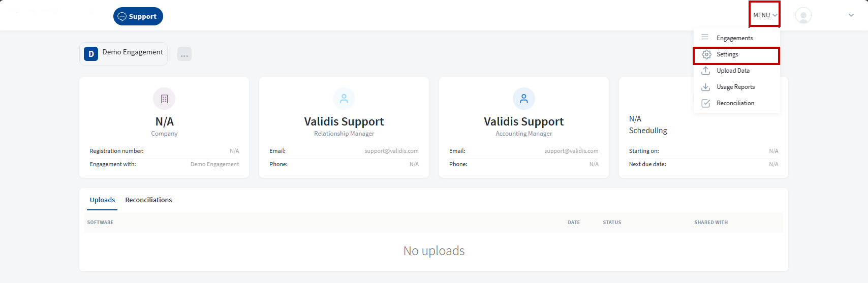Click Relationship Manager email support@validis.com
868x283 pixels.
click(391, 151)
